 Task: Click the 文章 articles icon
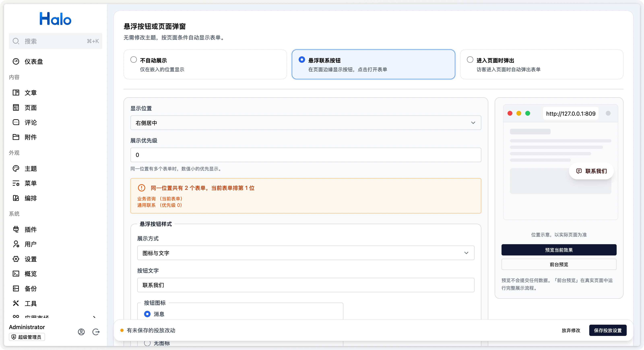pyautogui.click(x=16, y=93)
